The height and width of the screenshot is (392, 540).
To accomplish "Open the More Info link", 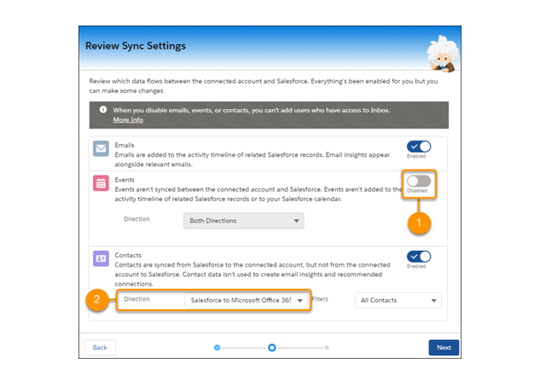I will [128, 120].
